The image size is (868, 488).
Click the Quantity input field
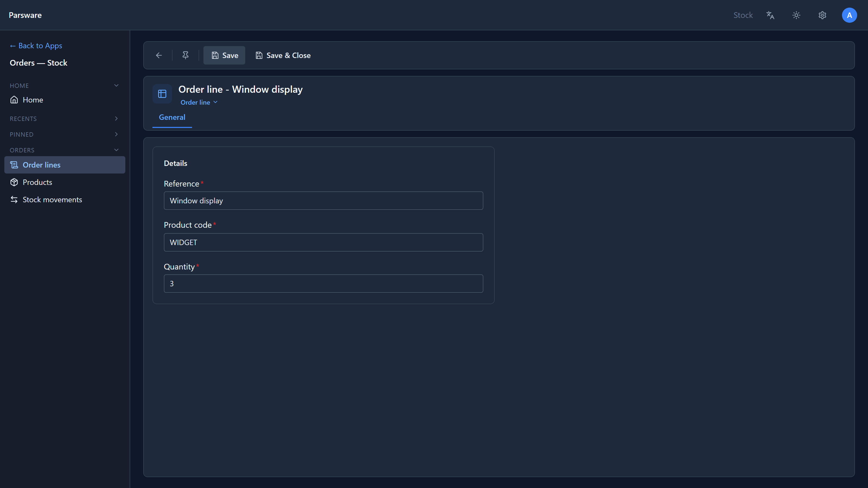click(x=324, y=284)
